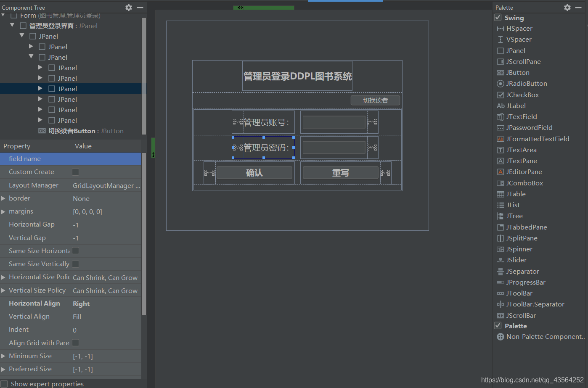Image resolution: width=588 pixels, height=388 pixels.
Task: Select JSplitPane in the palette
Action: click(517, 238)
